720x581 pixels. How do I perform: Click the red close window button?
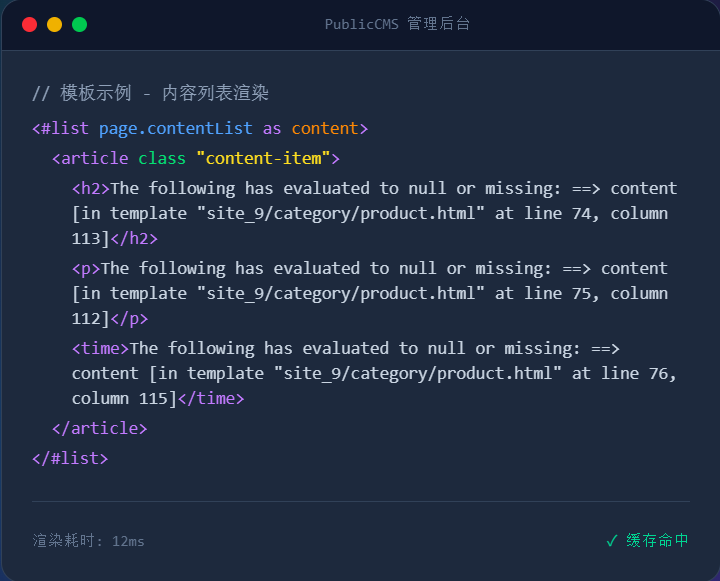click(x=29, y=24)
